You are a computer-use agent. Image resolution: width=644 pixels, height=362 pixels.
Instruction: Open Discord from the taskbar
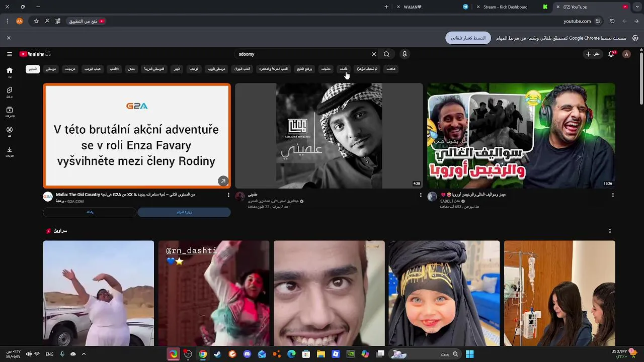(x=247, y=354)
